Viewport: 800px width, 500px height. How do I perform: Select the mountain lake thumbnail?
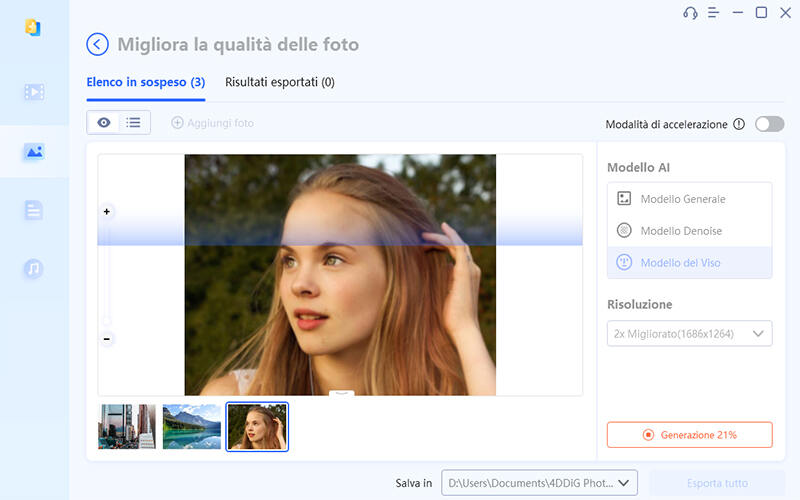pyautogui.click(x=191, y=427)
